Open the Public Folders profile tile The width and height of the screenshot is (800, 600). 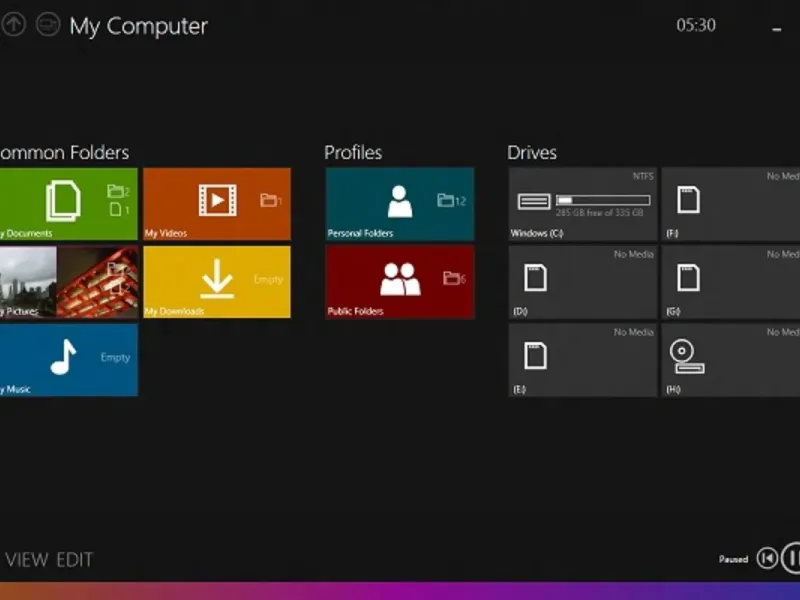400,282
